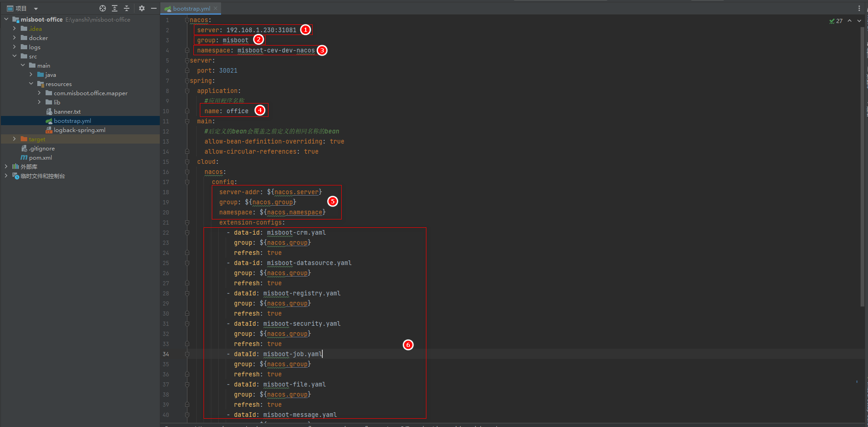This screenshot has height=427, width=868.
Task: Click misboot-datasource.yaml data-id value
Action: (x=309, y=263)
